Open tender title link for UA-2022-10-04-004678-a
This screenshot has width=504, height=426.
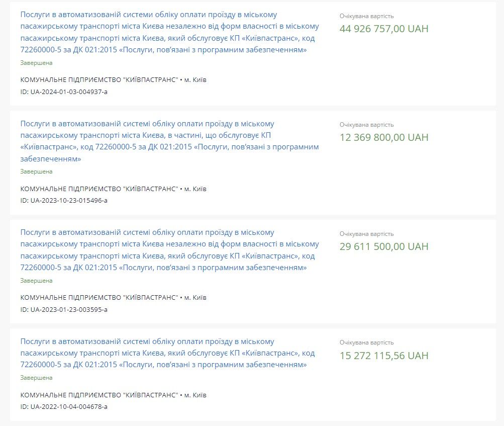[167, 353]
